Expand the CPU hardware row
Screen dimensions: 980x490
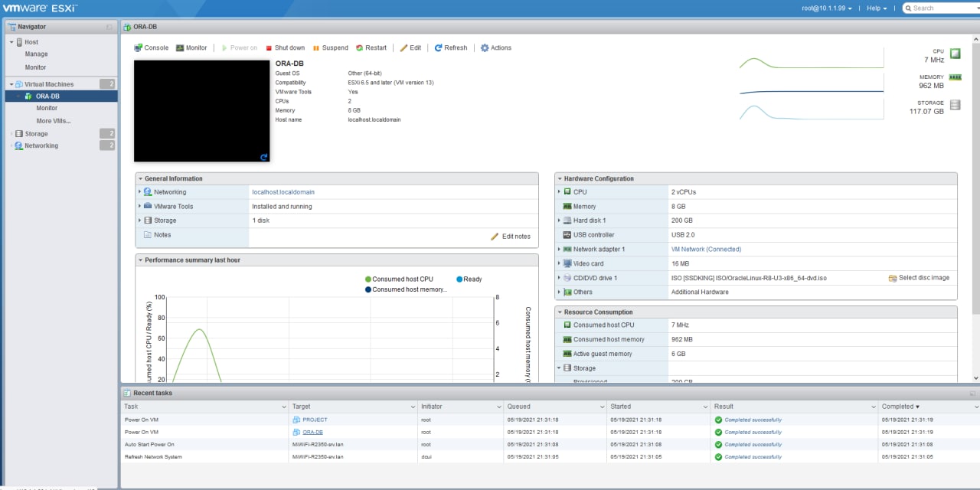[x=559, y=192]
